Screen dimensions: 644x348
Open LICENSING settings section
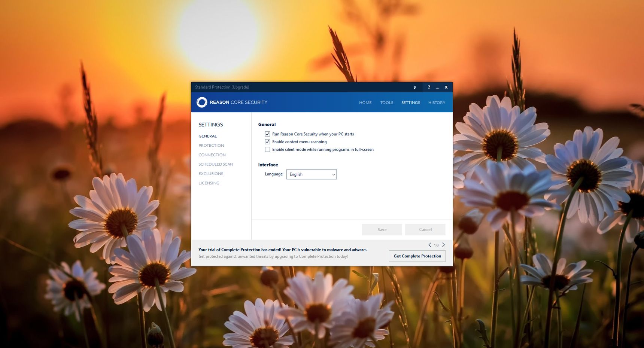tap(209, 183)
